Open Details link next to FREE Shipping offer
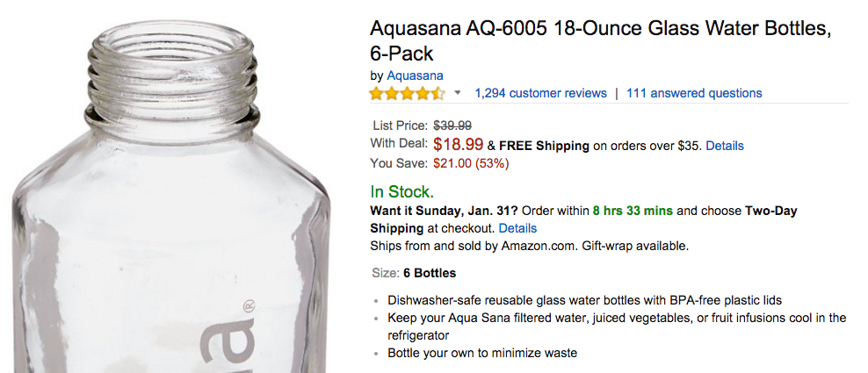 pos(725,145)
